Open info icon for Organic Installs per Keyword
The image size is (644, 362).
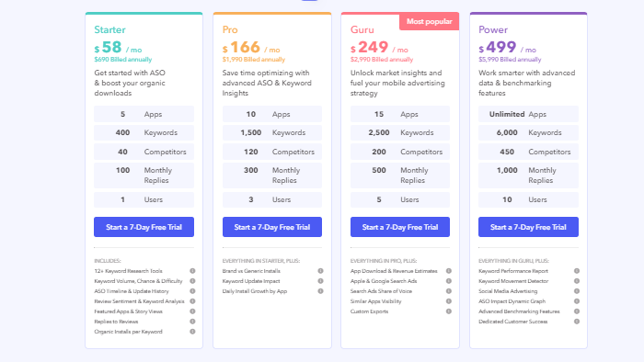[192, 332]
